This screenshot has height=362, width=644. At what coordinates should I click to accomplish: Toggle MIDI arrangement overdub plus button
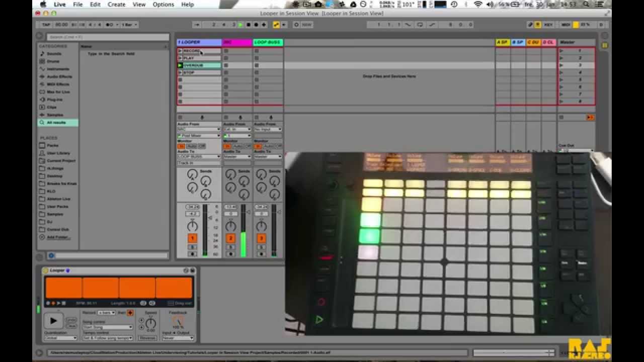tap(264, 25)
